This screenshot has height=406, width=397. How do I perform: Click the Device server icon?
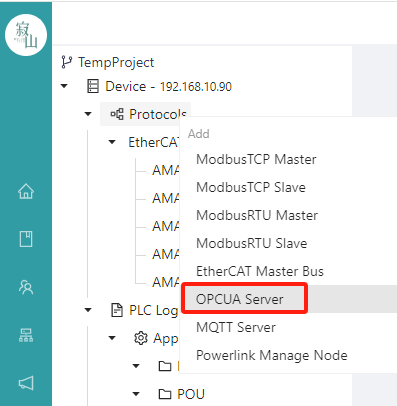click(93, 86)
